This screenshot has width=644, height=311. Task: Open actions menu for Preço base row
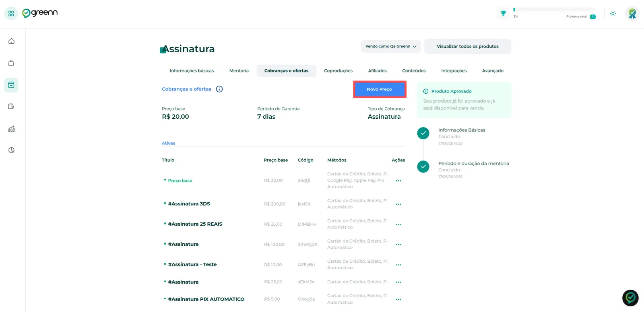pyautogui.click(x=398, y=181)
